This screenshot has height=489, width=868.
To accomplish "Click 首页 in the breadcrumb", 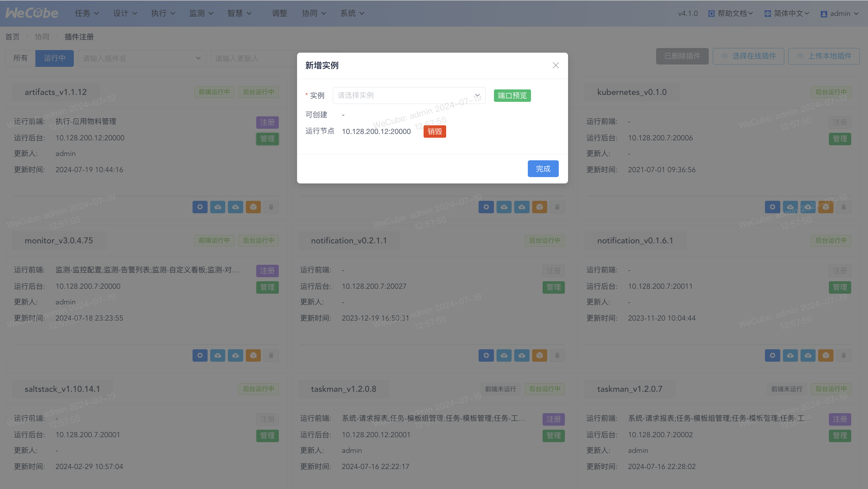I will (x=12, y=37).
